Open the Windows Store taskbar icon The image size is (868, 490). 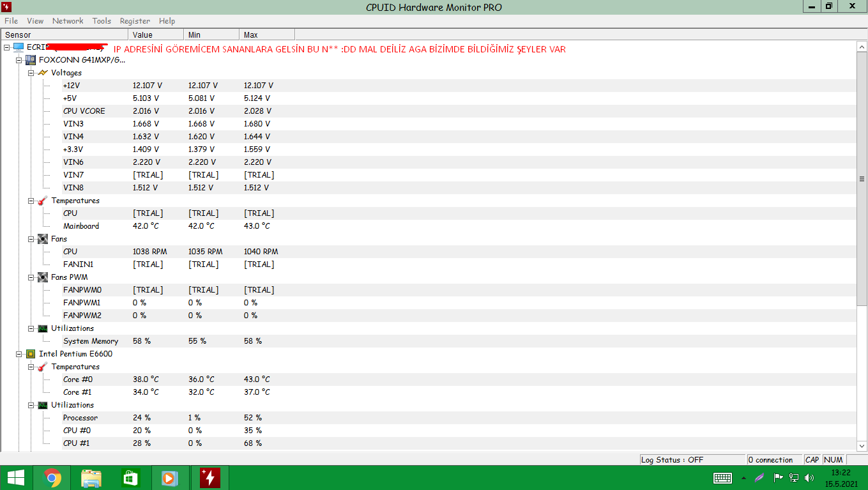pyautogui.click(x=130, y=478)
